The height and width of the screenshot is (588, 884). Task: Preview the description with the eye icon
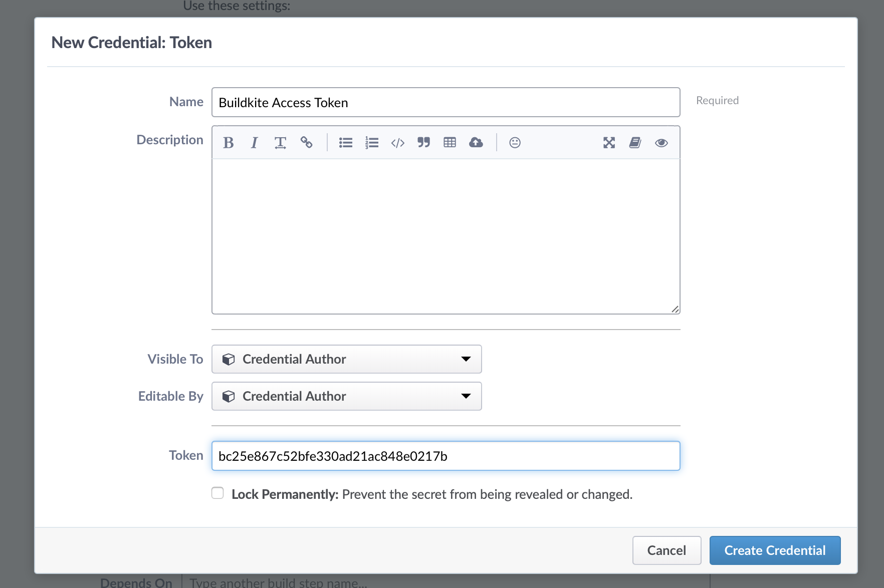pyautogui.click(x=661, y=143)
